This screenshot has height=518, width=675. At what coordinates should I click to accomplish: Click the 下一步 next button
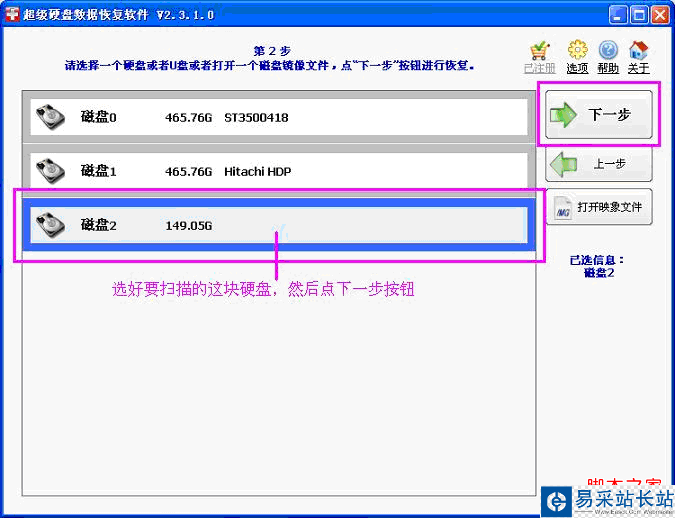pos(598,114)
